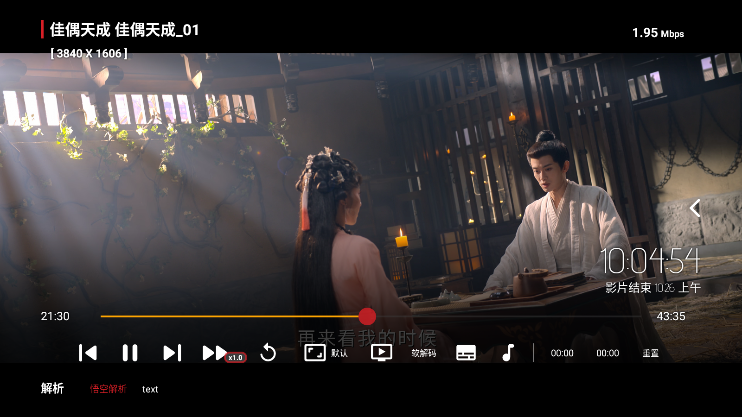Set the intro skip time 00:00
Screen dimensions: 742x417
click(x=562, y=353)
